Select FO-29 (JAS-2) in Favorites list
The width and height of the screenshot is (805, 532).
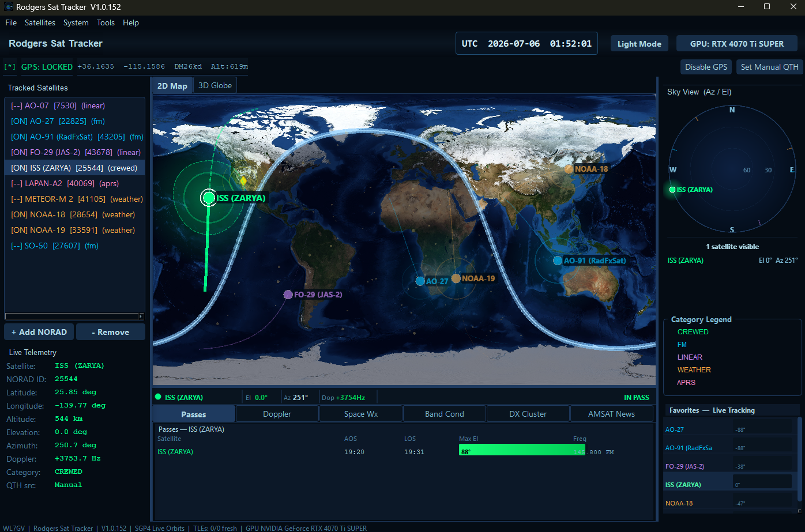(729, 466)
